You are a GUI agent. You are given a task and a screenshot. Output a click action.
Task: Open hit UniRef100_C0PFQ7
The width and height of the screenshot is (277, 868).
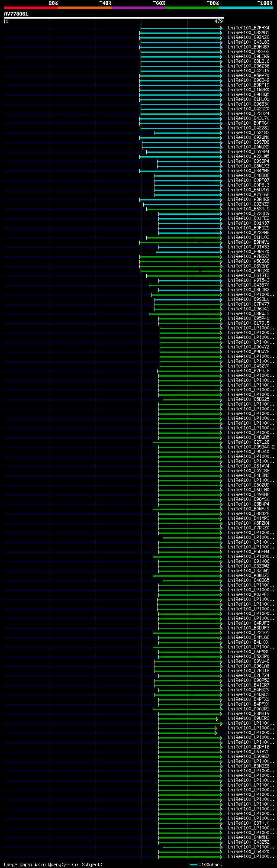tap(248, 180)
